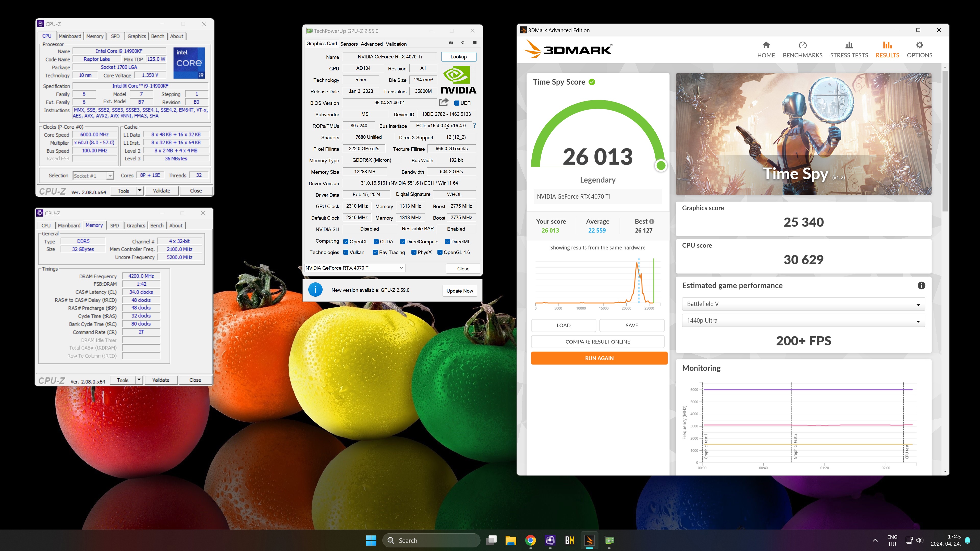The image size is (980, 551).
Task: Click RUN AGAIN in 3DMark
Action: pos(599,358)
